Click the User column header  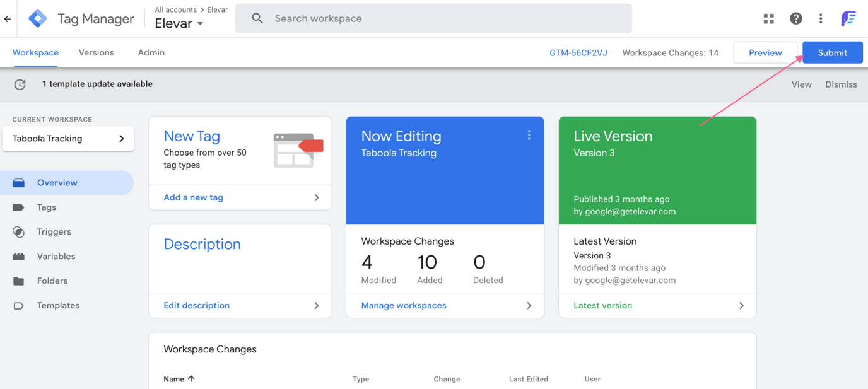tap(592, 379)
